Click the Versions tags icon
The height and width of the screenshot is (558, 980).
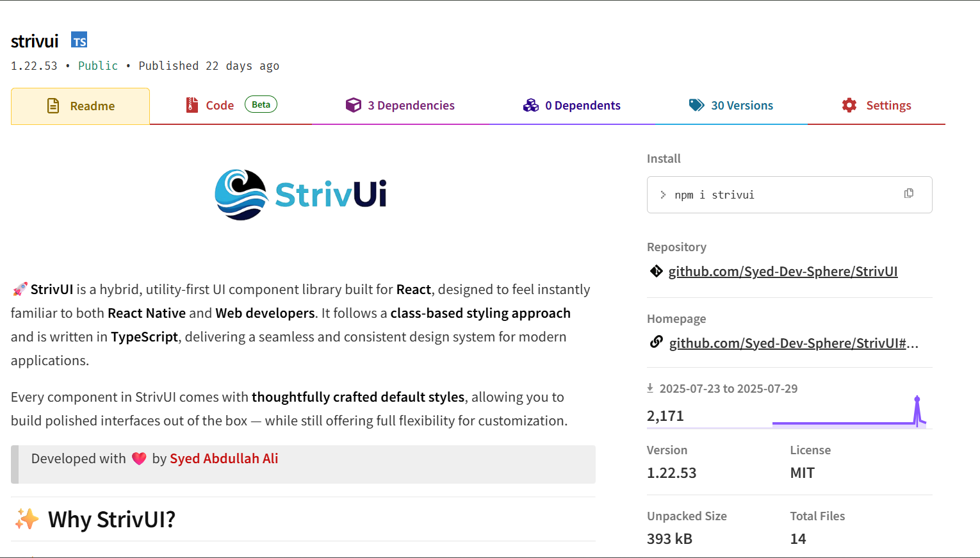(x=696, y=105)
